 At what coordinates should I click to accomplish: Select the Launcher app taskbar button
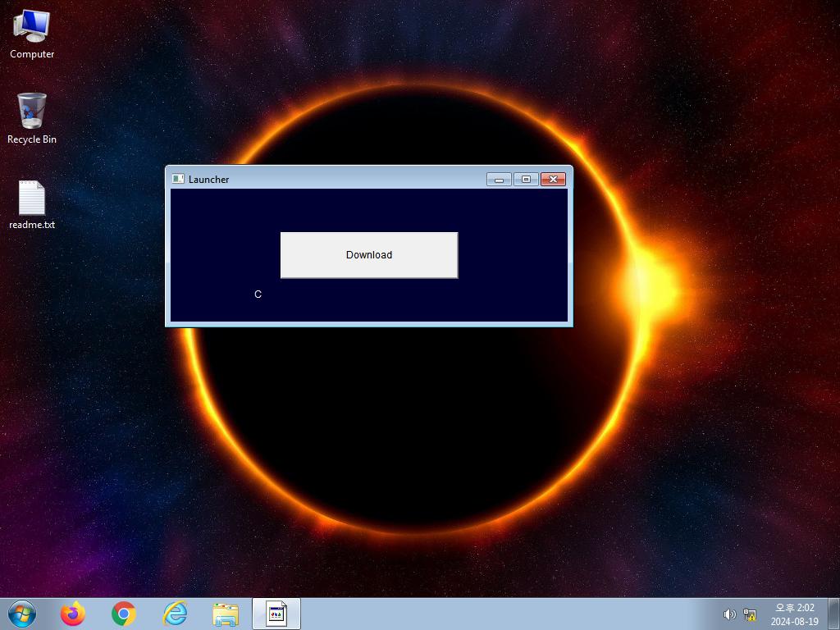pos(276,614)
